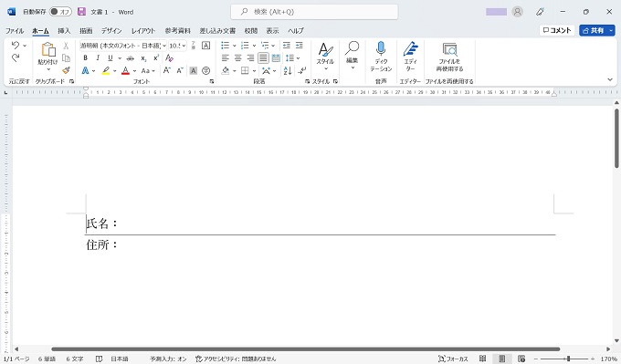
Task: Align text left
Action: click(x=225, y=58)
